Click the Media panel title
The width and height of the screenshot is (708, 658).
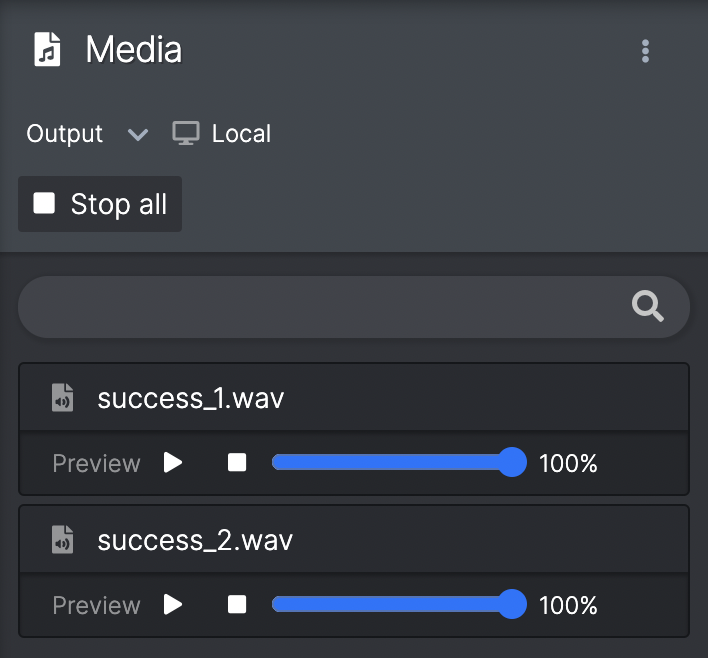134,49
